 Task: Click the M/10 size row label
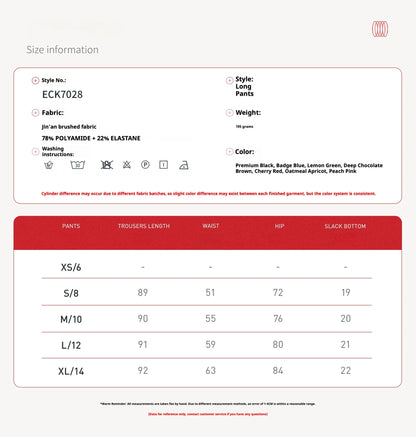click(x=71, y=319)
